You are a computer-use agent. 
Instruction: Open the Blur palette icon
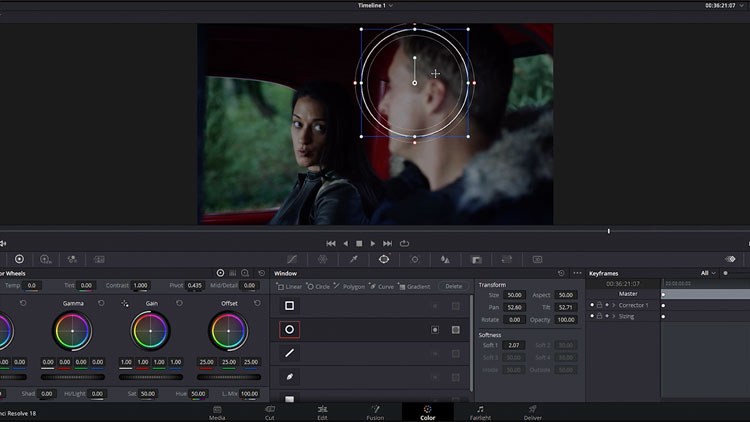[x=445, y=259]
